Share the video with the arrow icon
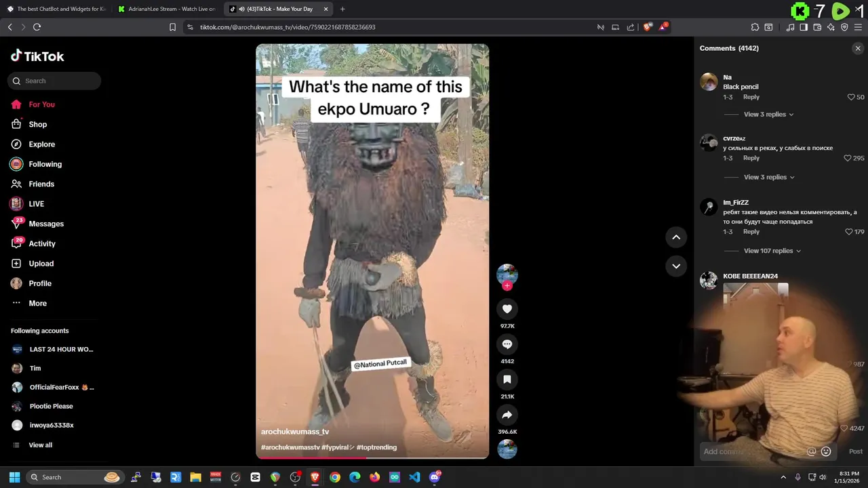 (507, 415)
